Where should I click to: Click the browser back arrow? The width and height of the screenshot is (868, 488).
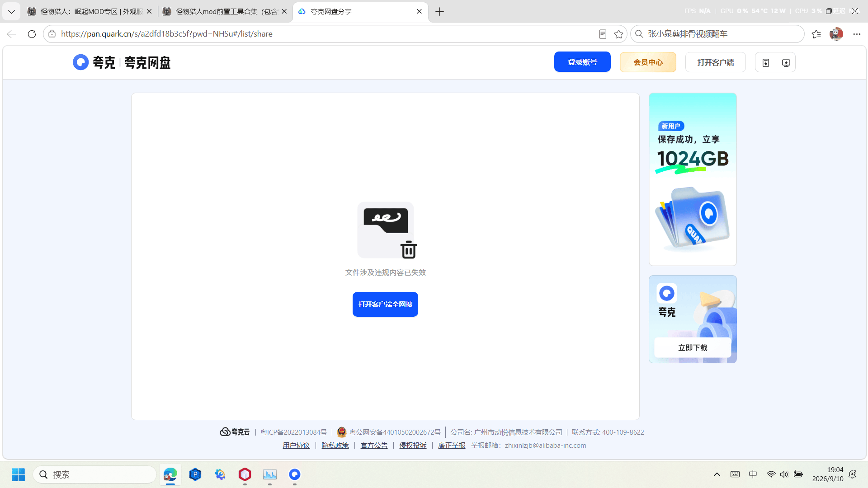coord(12,34)
